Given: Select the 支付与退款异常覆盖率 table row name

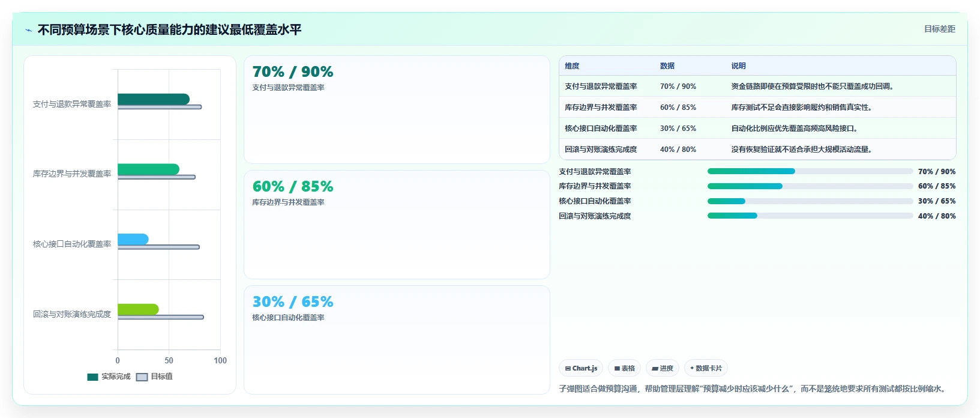Looking at the screenshot, I should point(601,86).
